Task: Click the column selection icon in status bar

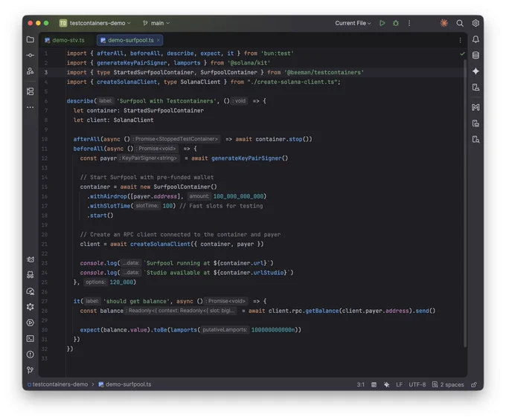Action: click(374, 384)
